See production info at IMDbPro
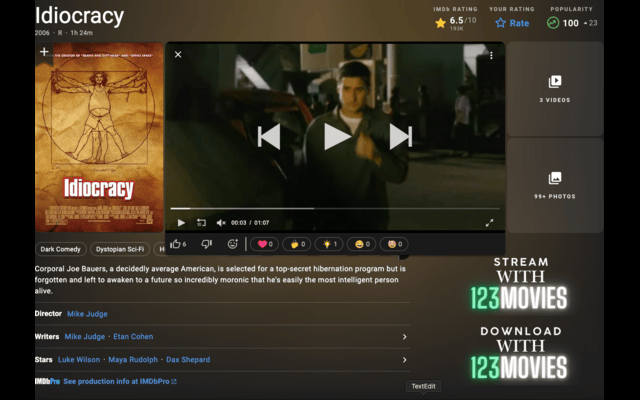Screen dimensions: 640x400 tap(120, 381)
